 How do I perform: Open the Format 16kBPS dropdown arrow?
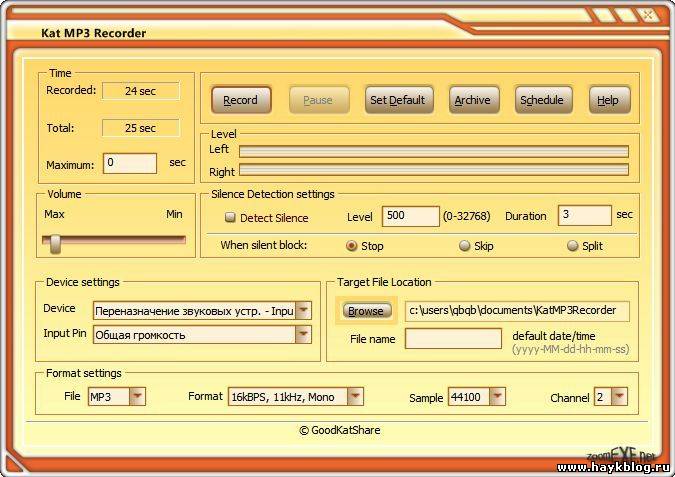coord(355,396)
